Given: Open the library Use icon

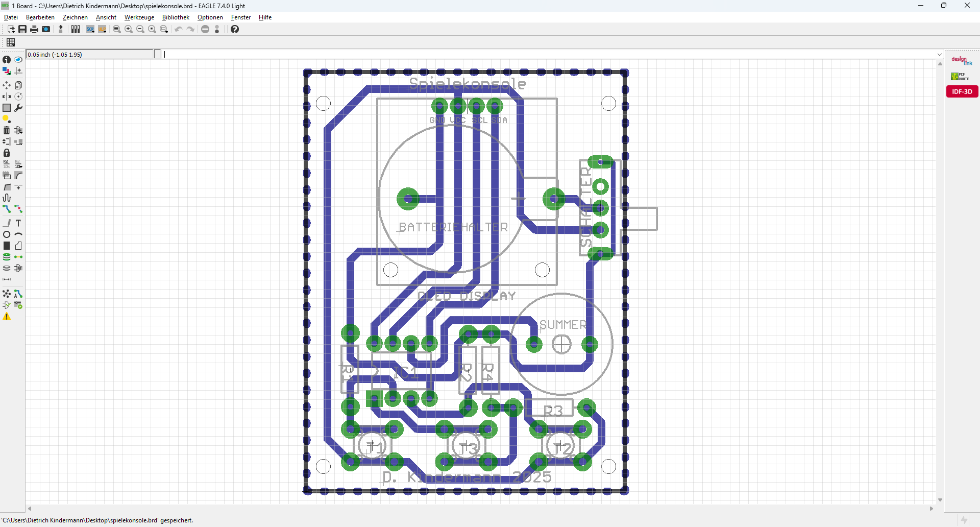Looking at the screenshot, I should tap(76, 29).
